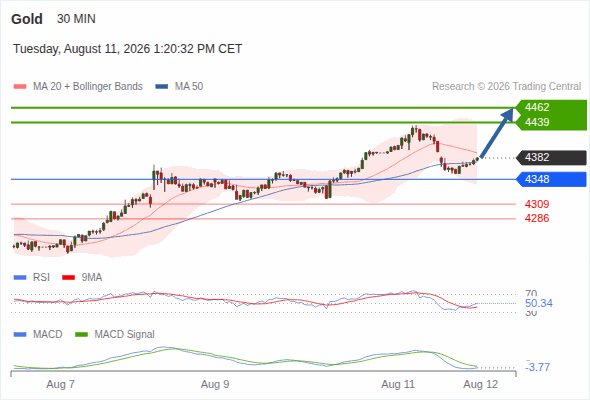
Task: Click the Aug 12 date axis marker
Action: tap(481, 385)
